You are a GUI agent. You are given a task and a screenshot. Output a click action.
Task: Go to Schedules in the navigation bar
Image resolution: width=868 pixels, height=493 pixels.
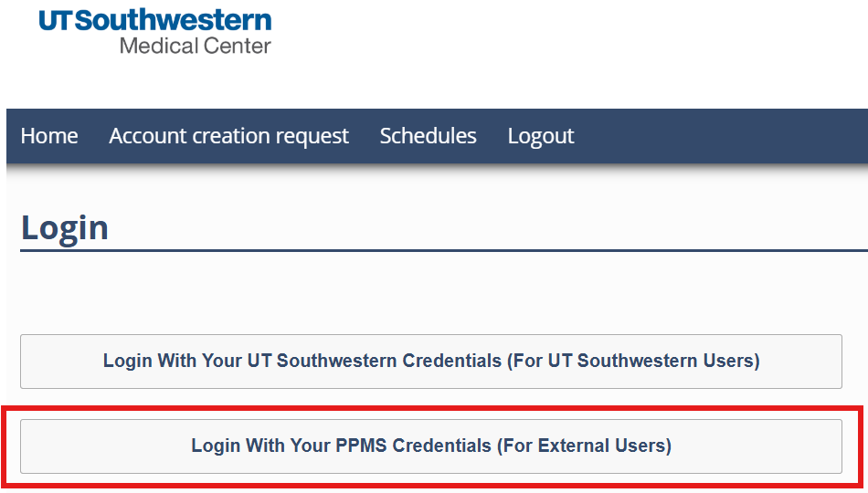click(x=428, y=136)
